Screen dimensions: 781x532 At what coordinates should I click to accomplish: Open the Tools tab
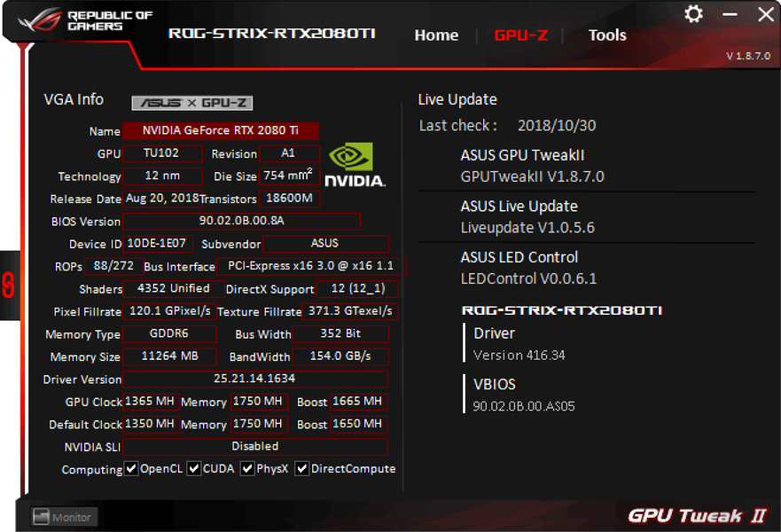pos(607,35)
